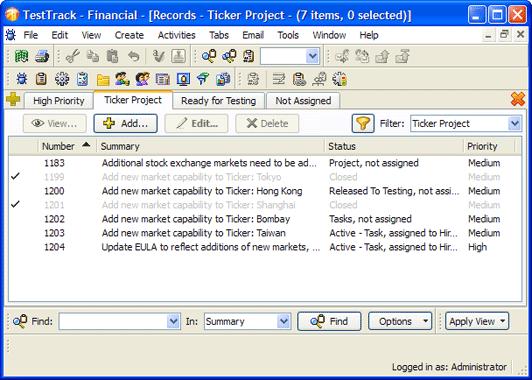Click the yellow folder icon in the toolbar
The image size is (532, 380).
click(103, 80)
